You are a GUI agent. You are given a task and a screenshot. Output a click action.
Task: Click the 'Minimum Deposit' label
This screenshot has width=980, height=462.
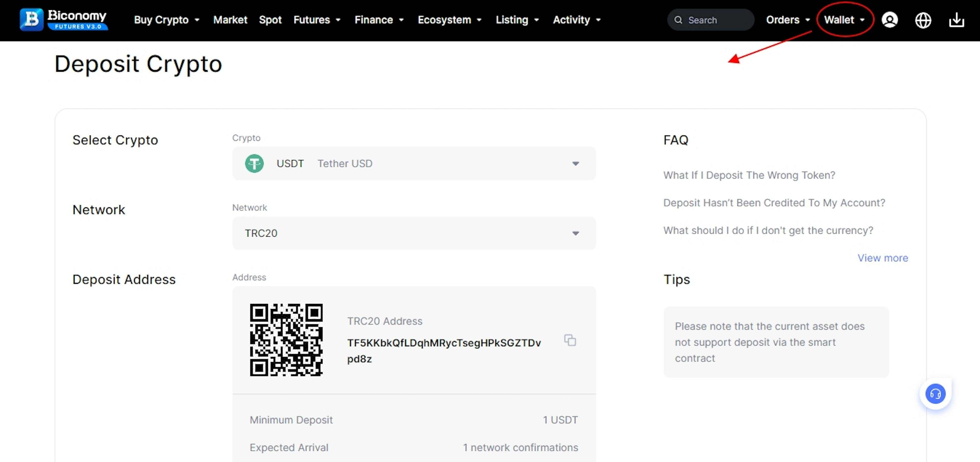pyautogui.click(x=291, y=420)
